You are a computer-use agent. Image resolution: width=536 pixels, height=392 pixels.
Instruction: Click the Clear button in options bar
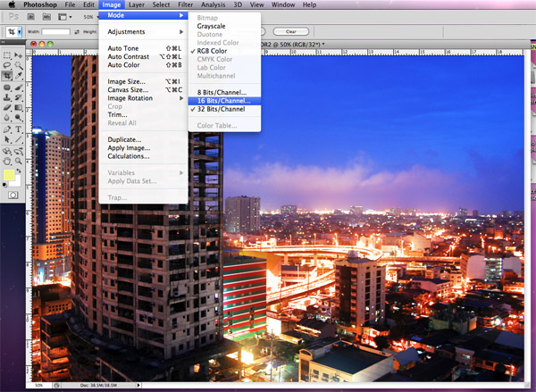(291, 32)
